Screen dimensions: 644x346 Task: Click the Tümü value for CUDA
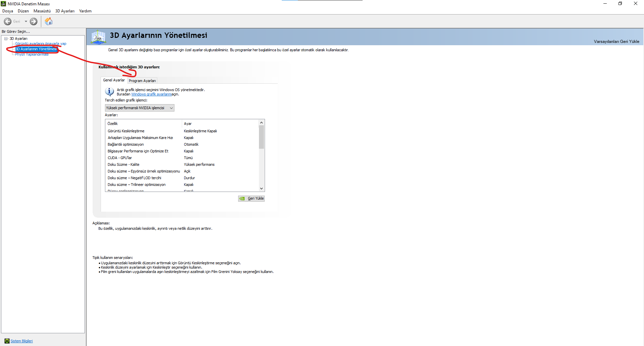click(x=188, y=158)
